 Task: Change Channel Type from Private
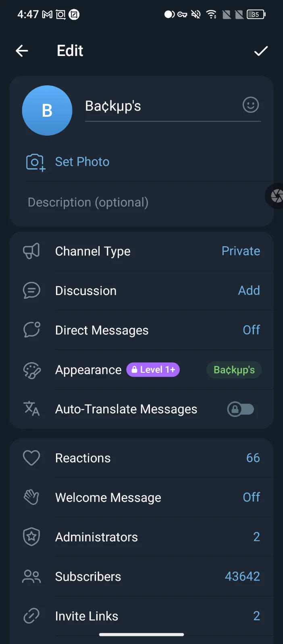click(x=141, y=251)
